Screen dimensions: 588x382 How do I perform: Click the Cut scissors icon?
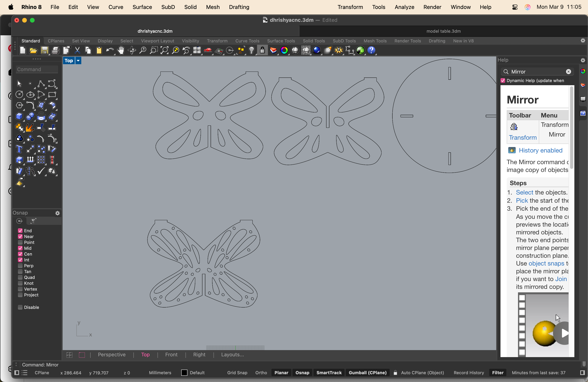click(x=77, y=50)
